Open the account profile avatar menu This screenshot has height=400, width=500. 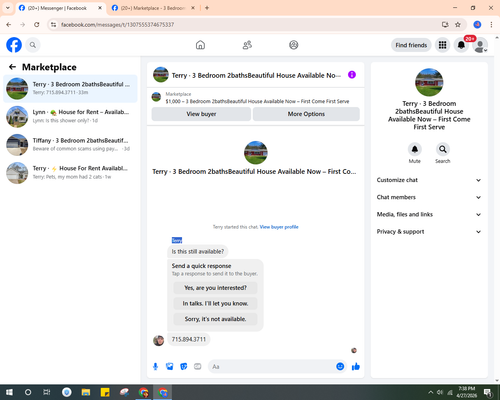(480, 45)
